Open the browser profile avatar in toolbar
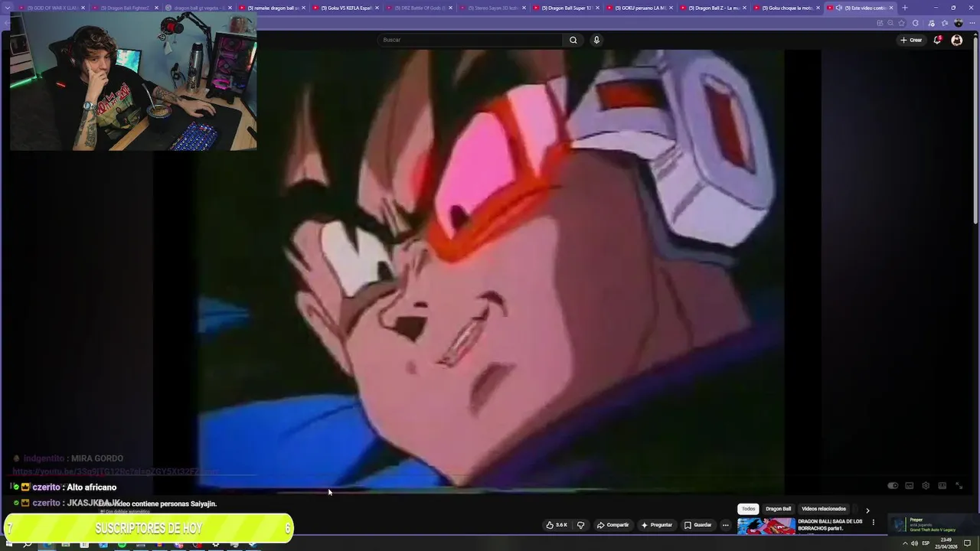This screenshot has width=980, height=551. (x=959, y=23)
